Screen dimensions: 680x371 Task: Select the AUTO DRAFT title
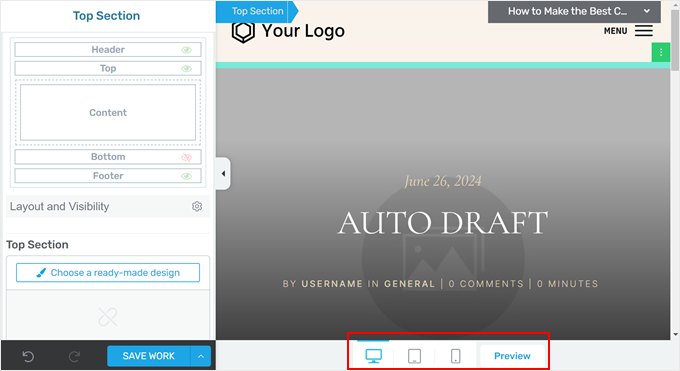point(443,223)
